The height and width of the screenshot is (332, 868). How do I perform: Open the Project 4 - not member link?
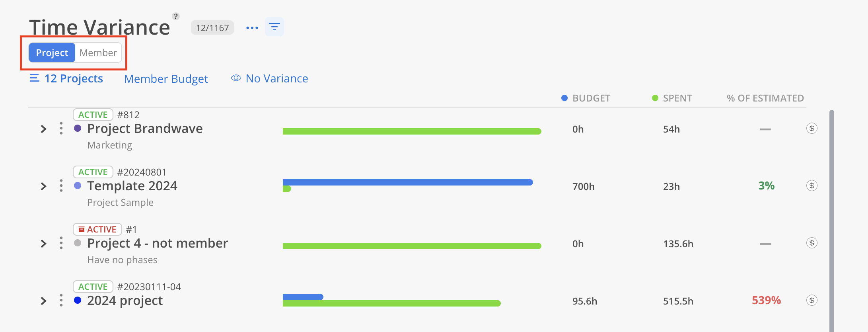pyautogui.click(x=158, y=243)
